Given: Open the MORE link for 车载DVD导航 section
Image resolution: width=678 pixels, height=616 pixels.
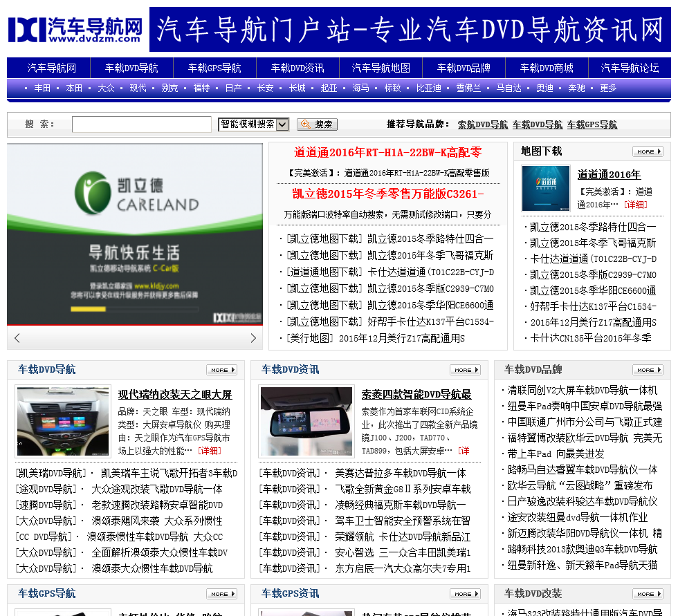Looking at the screenshot, I should (x=222, y=370).
